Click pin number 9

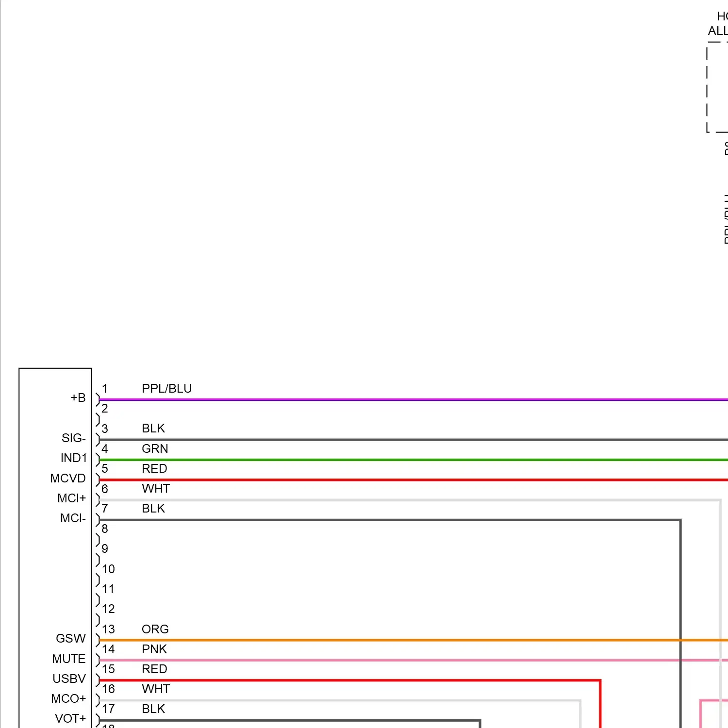[105, 549]
